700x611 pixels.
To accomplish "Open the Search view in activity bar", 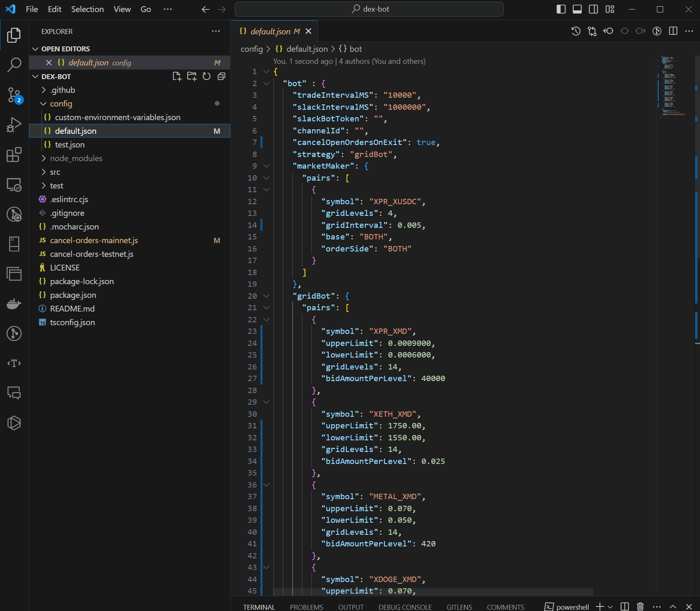I will click(x=14, y=65).
